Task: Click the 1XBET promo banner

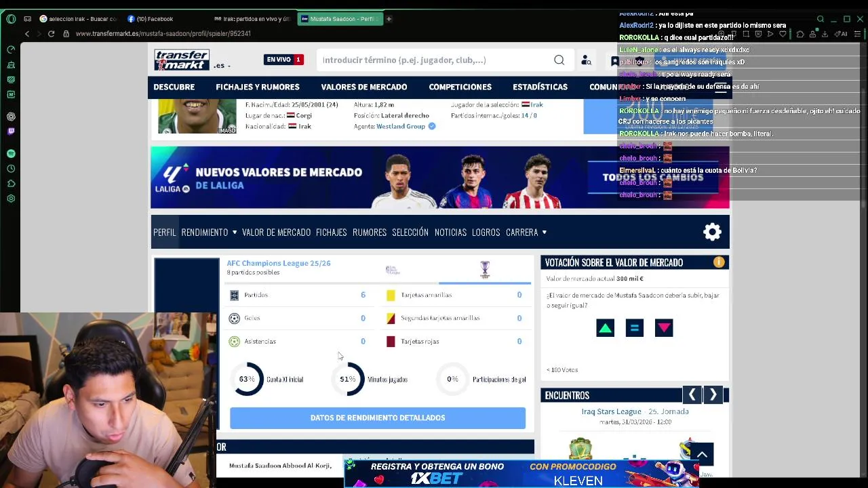Action: [521, 472]
